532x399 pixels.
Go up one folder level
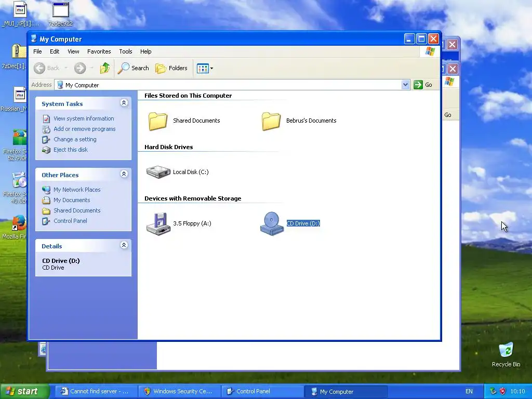(105, 68)
